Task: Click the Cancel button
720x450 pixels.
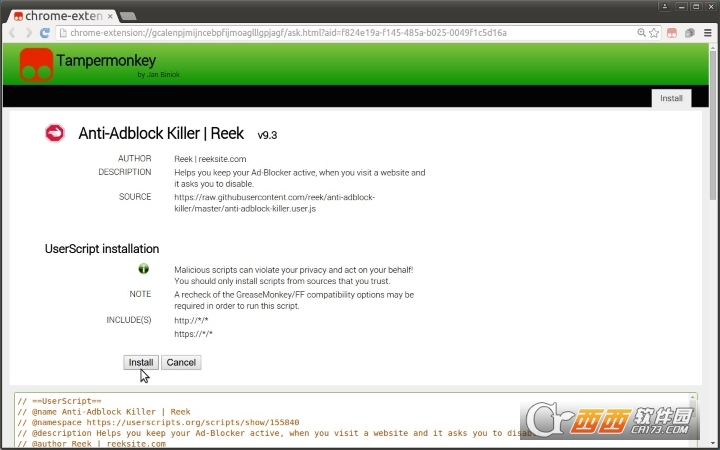Action: (181, 362)
